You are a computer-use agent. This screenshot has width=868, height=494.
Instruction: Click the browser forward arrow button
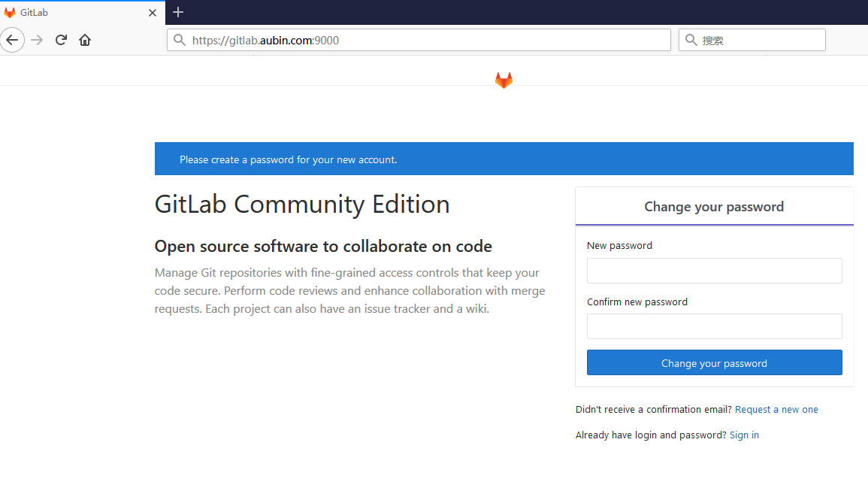pyautogui.click(x=37, y=40)
